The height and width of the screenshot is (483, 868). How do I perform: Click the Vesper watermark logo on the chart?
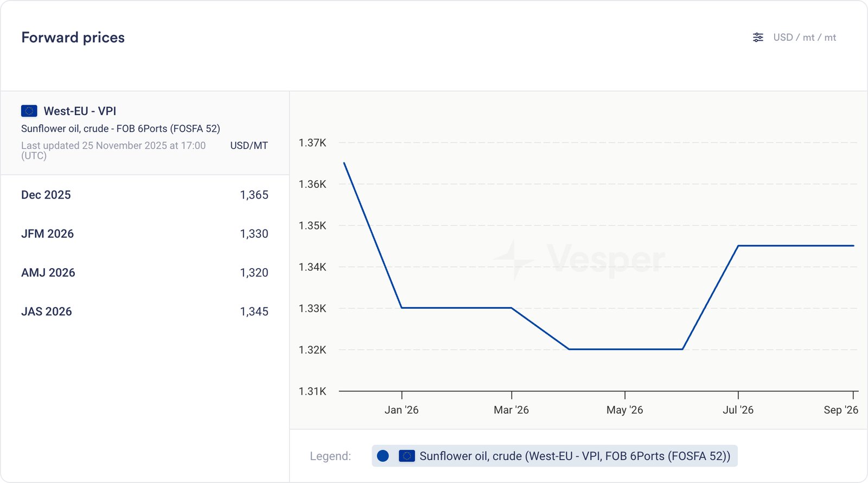[579, 259]
